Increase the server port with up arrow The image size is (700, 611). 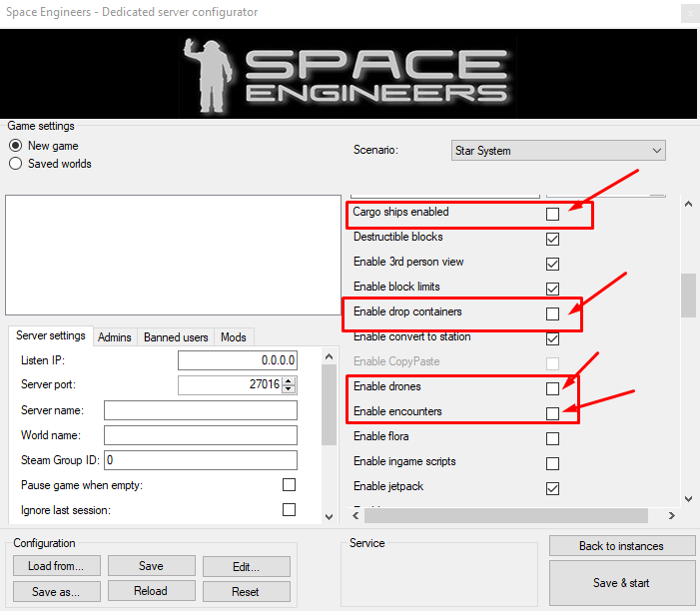tap(289, 380)
